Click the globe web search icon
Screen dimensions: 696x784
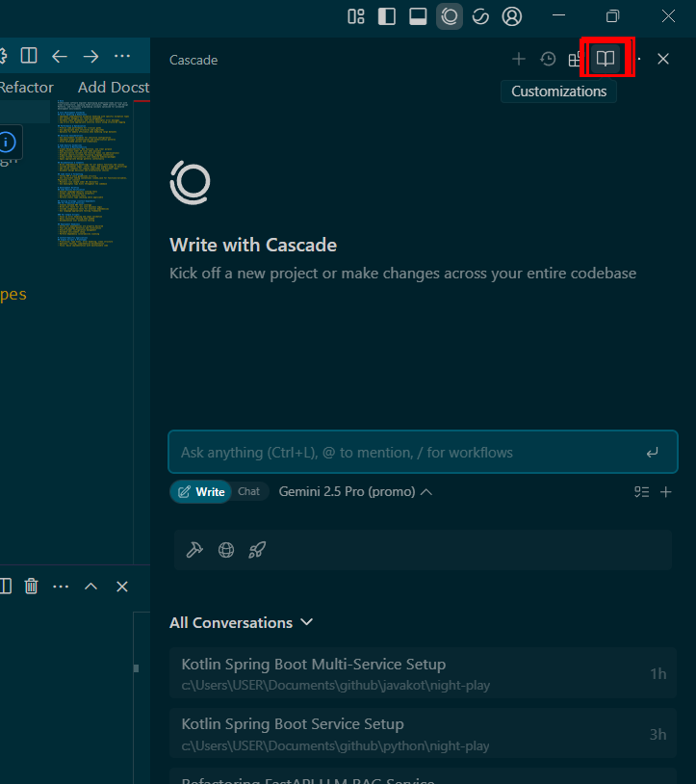point(226,550)
